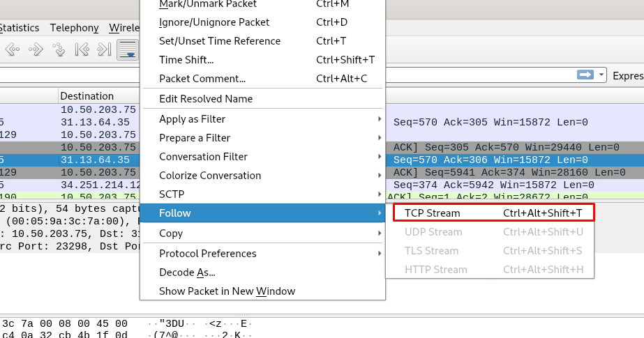Follow the TCP Stream
Image resolution: width=644 pixels, height=338 pixels.
click(x=493, y=213)
